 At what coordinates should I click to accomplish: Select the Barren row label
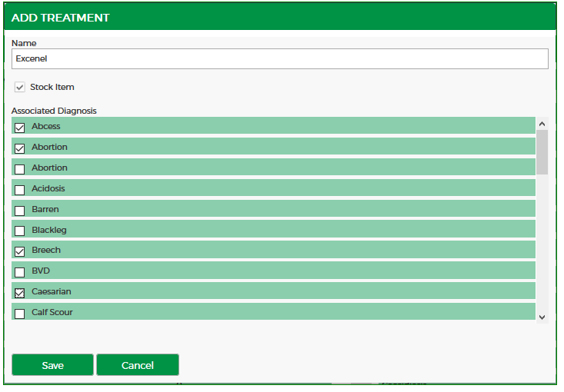click(x=45, y=210)
